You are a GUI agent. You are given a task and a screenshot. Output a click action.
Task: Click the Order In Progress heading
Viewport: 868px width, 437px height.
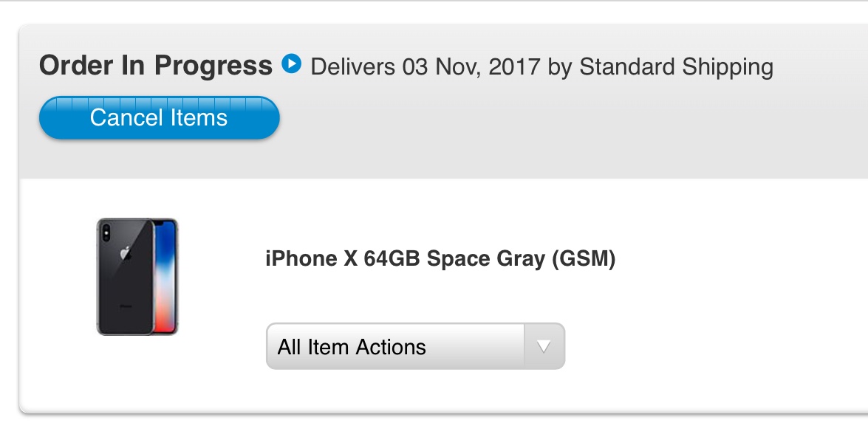pyautogui.click(x=156, y=65)
